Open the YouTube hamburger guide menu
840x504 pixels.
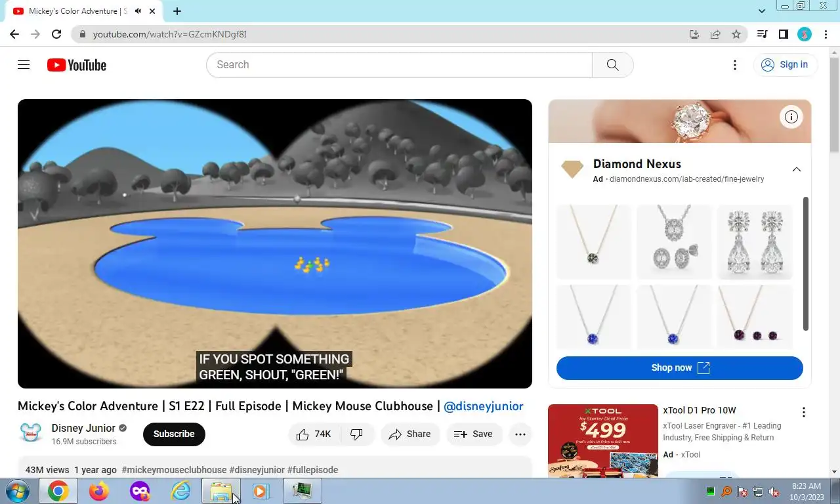pyautogui.click(x=24, y=64)
